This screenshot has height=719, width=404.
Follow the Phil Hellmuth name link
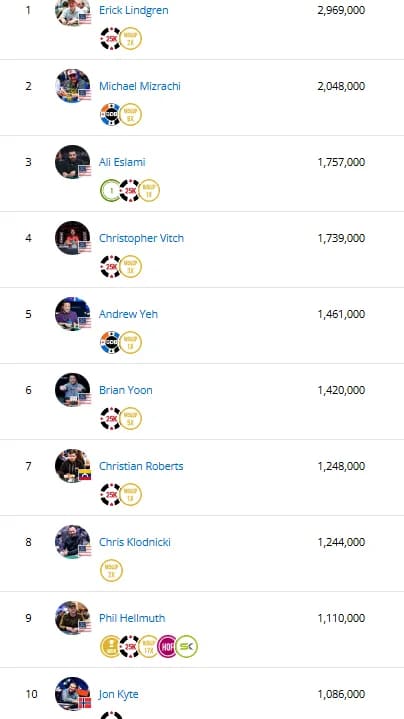click(x=132, y=618)
